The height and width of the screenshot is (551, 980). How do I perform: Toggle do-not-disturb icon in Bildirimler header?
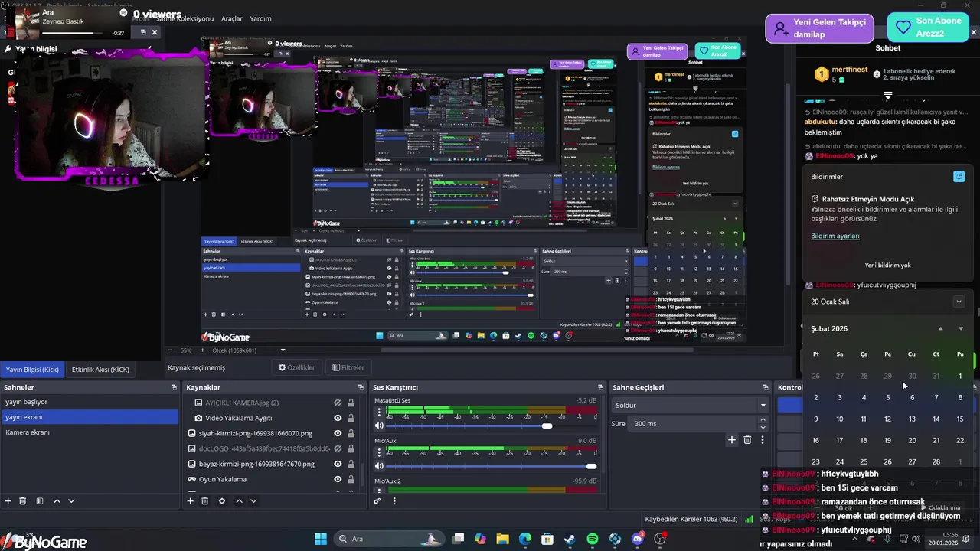[x=959, y=177]
